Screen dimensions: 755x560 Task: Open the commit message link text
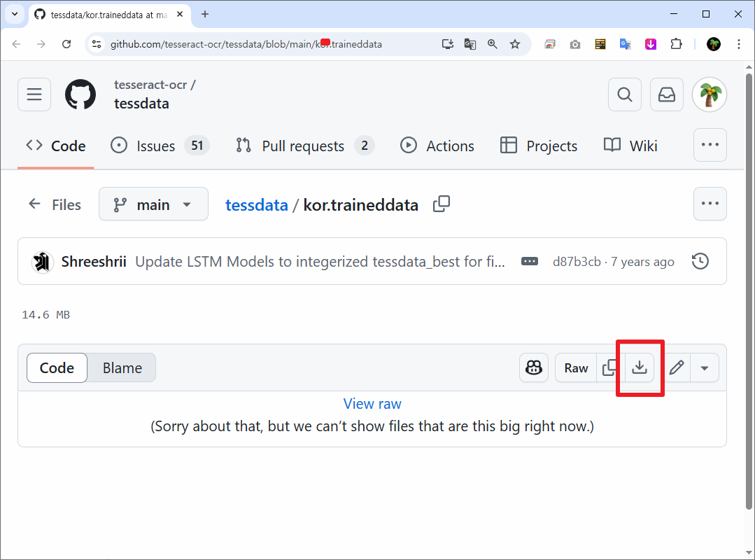coord(320,262)
